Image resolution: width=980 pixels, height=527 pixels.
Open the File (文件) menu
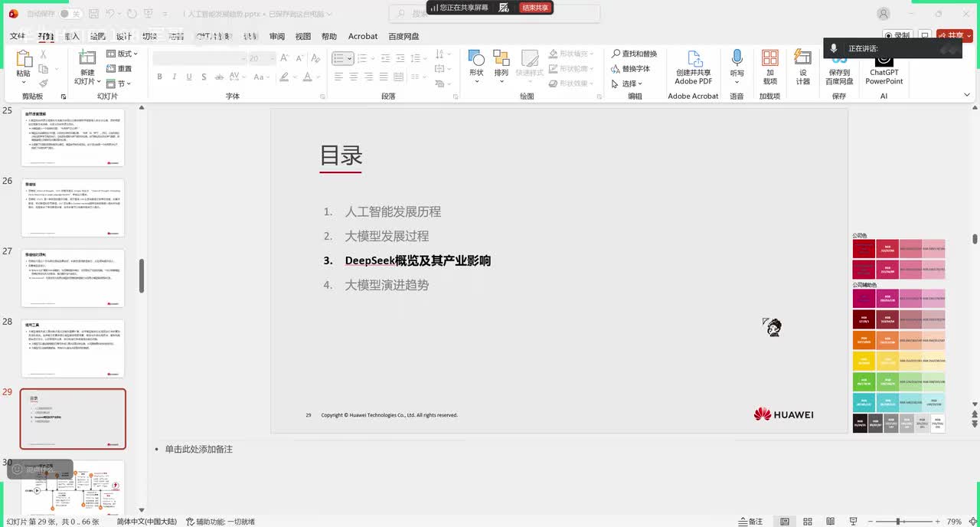coord(18,36)
